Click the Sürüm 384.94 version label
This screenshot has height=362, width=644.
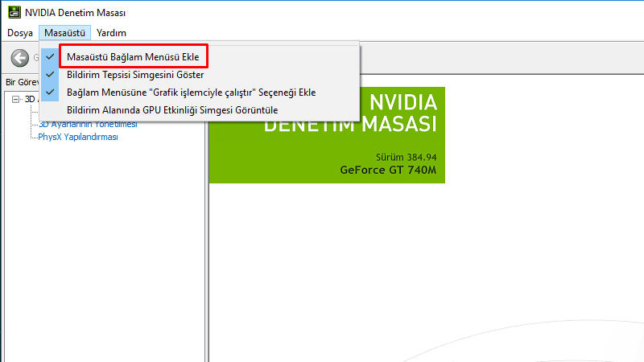tap(406, 156)
